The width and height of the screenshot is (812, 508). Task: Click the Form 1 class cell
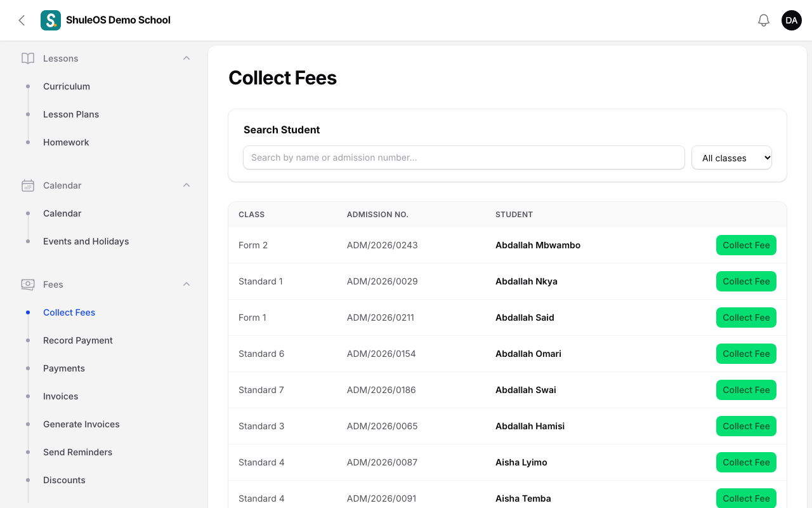[x=252, y=317]
